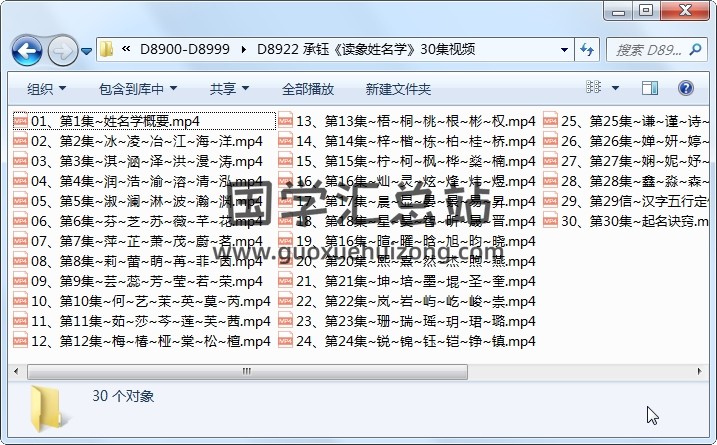Click the window maximize restore button
The height and width of the screenshot is (445, 717).
[x=646, y=11]
